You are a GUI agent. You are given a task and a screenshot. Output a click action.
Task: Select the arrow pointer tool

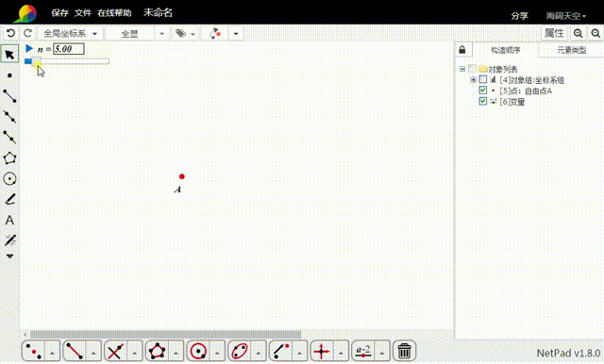coord(9,55)
